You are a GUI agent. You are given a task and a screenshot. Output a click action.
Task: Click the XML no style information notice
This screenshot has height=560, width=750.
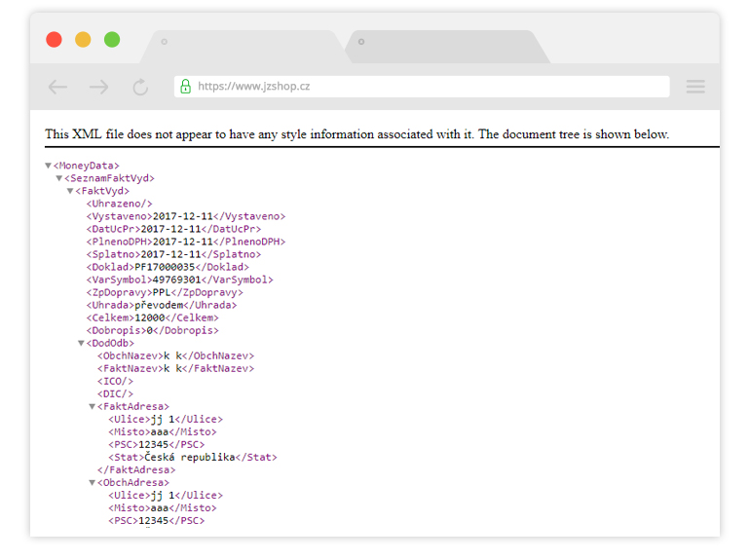tap(356, 134)
